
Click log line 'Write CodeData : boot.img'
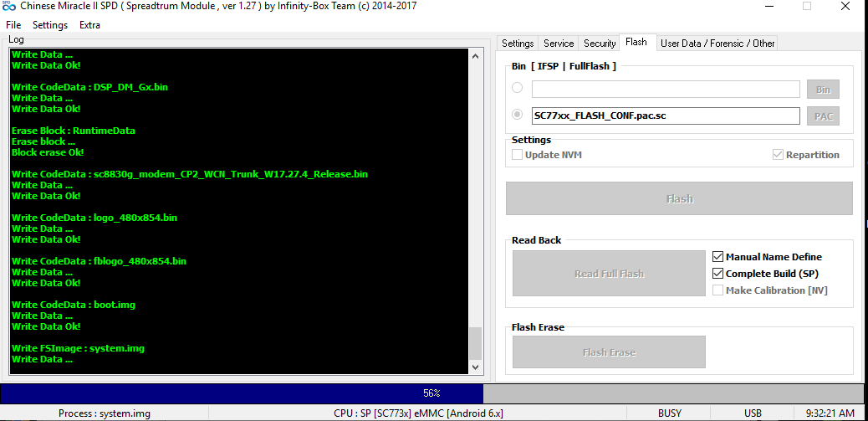pos(74,305)
